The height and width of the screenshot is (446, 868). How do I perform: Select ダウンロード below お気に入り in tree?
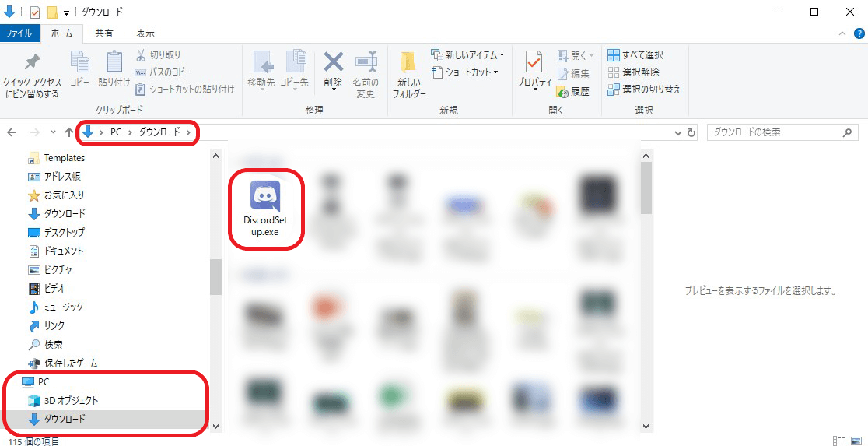pyautogui.click(x=57, y=214)
